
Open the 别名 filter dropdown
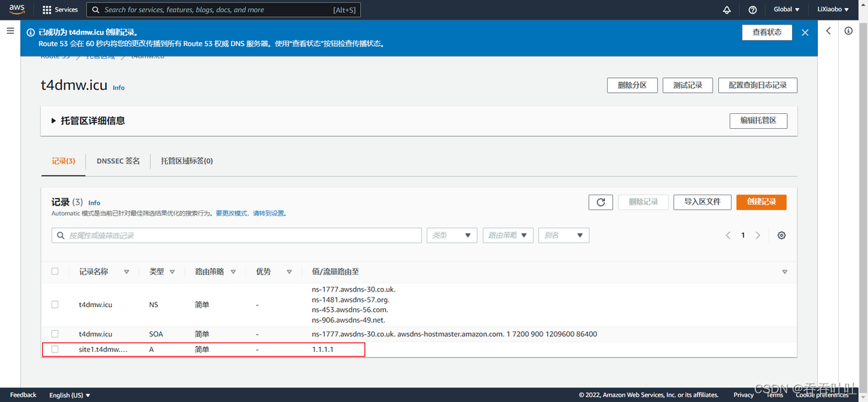coord(564,235)
